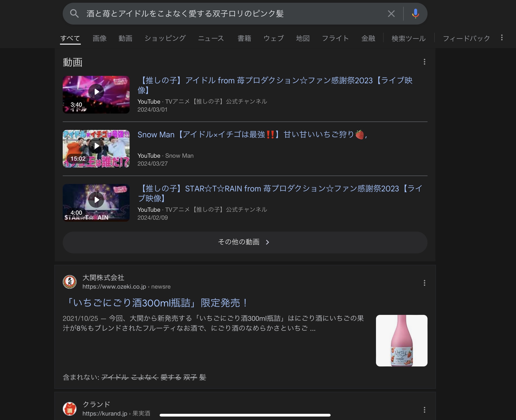Image resolution: width=516 pixels, height=420 pixels.
Task: Open the three-dot menu beside フィードバック
Action: (x=502, y=38)
